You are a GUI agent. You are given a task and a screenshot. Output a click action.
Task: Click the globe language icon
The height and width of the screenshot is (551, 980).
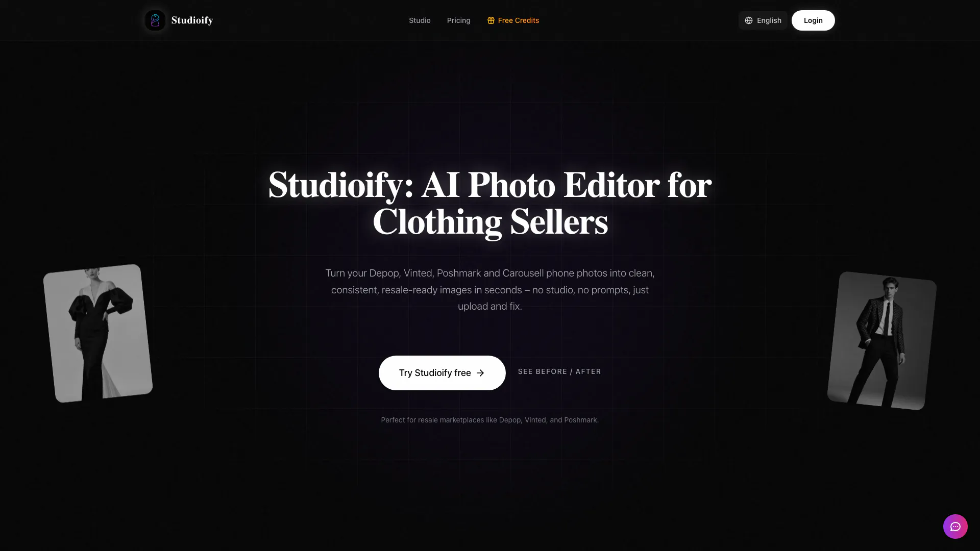pos(749,20)
